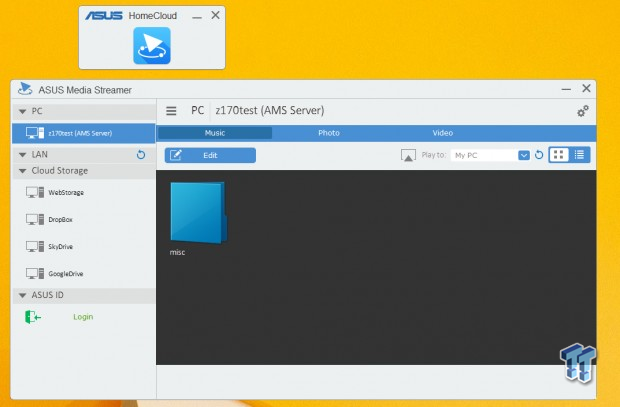Click the Login link
The image size is (620, 407).
(83, 317)
